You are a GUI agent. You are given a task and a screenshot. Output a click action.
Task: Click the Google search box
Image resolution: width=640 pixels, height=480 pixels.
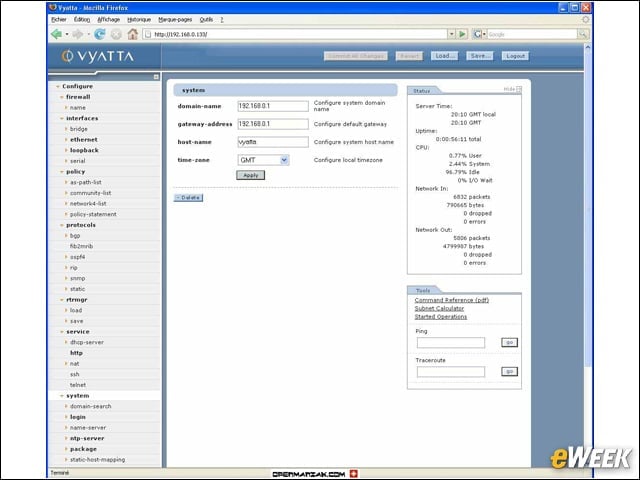click(532, 34)
